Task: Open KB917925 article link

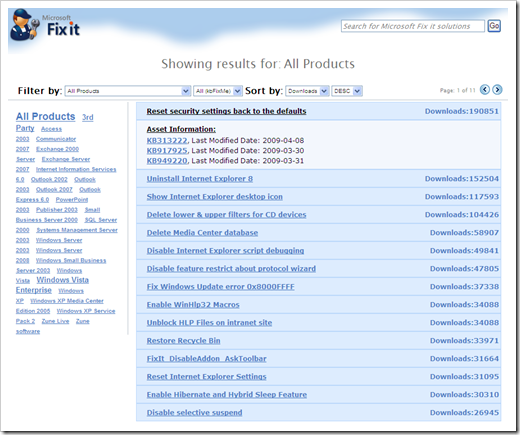Action: pos(167,151)
